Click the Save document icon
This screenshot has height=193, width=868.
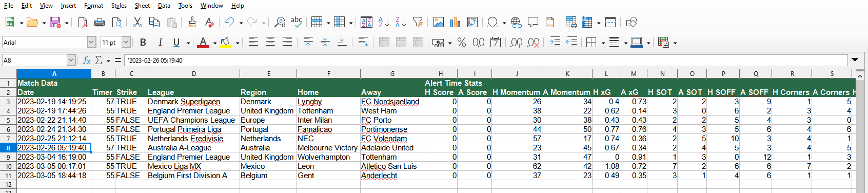[55, 22]
